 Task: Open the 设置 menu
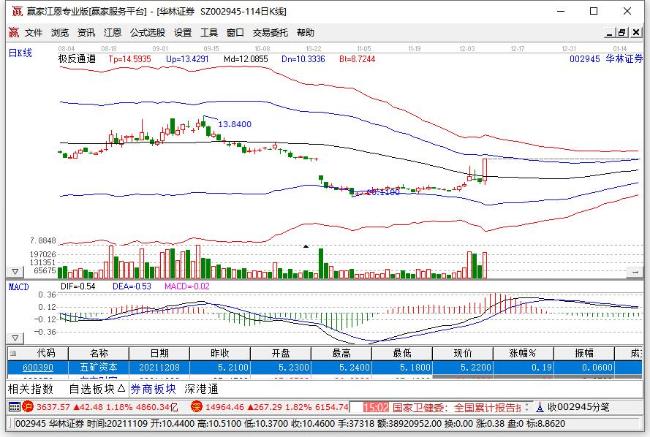click(x=183, y=33)
